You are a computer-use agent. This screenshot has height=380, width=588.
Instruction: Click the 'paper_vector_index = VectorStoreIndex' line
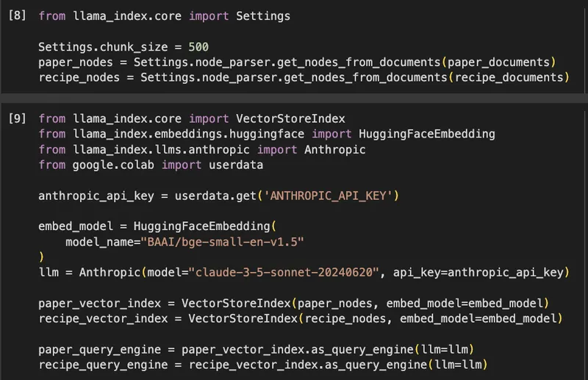tap(293, 303)
